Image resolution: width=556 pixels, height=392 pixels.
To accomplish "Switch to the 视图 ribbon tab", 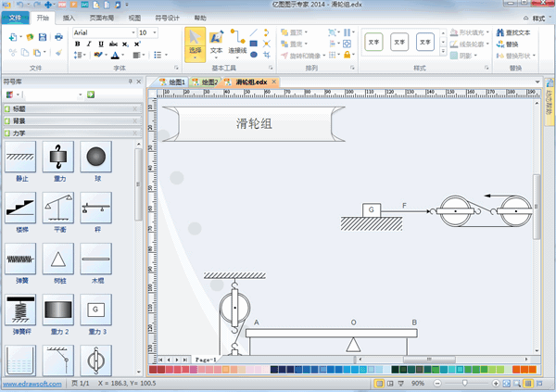I will pos(134,18).
